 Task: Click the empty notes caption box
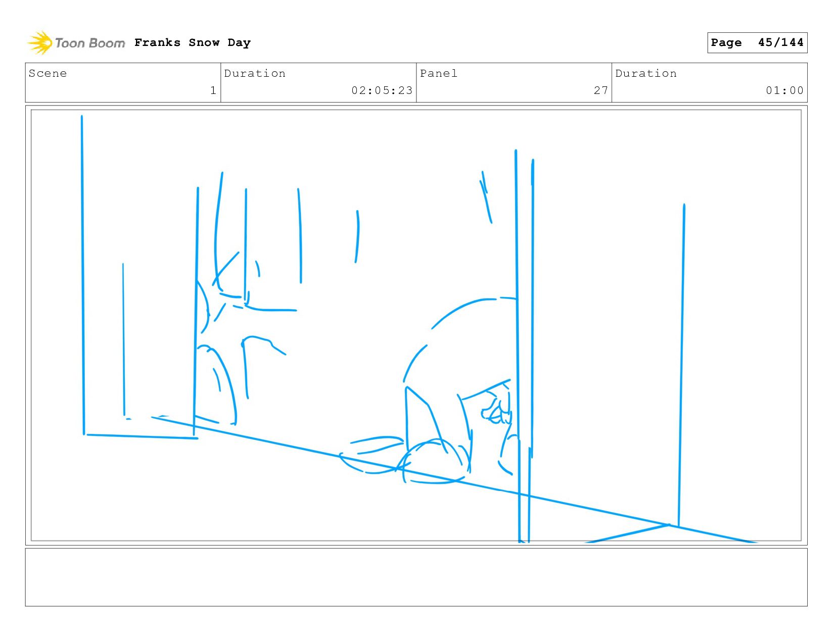point(416,577)
